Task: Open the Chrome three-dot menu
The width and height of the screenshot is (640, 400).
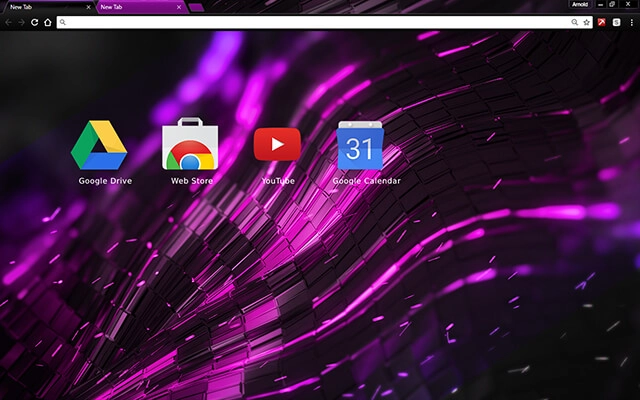Action: click(631, 22)
